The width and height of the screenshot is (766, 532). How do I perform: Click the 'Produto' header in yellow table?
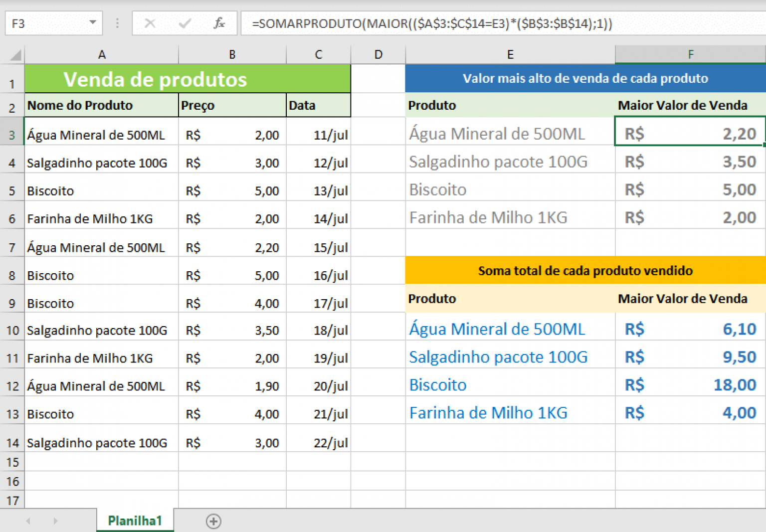click(510, 299)
